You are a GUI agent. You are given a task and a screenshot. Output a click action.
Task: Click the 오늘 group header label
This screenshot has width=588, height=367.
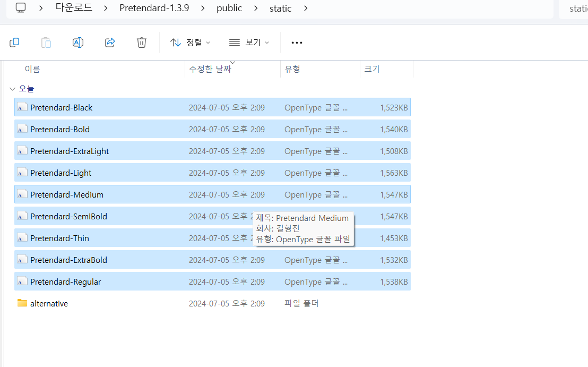click(x=26, y=89)
